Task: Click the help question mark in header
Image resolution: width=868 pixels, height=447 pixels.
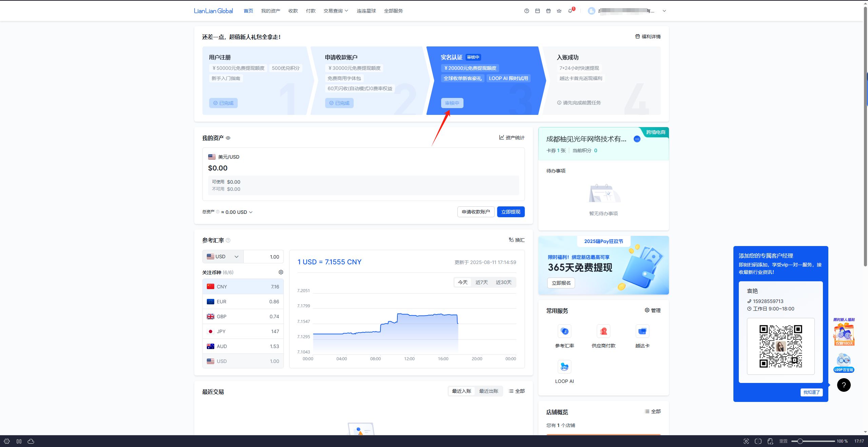Action: (527, 11)
